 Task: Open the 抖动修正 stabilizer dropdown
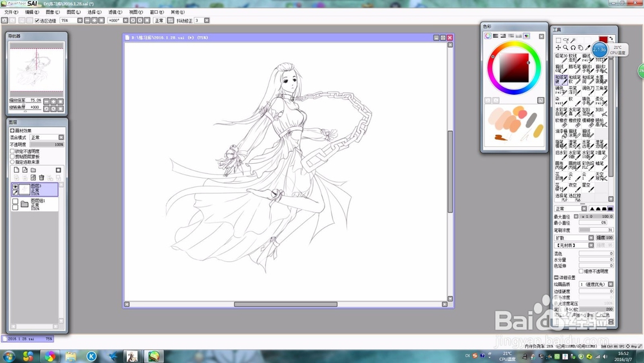tap(207, 21)
